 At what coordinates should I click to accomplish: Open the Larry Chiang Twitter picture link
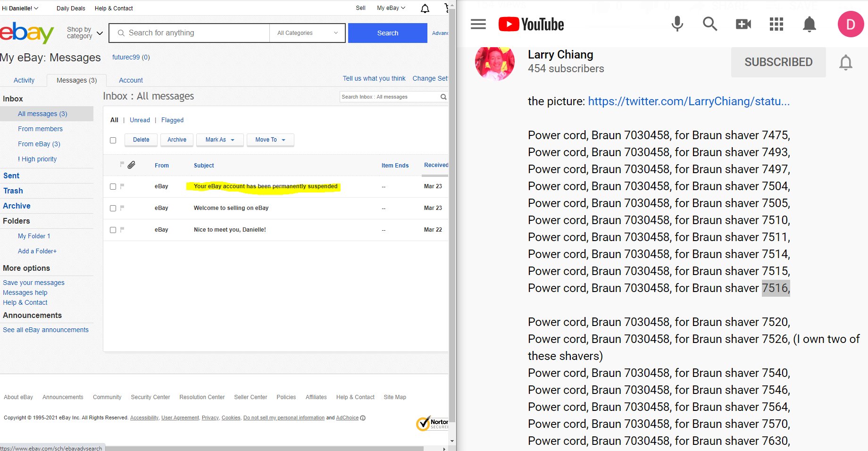point(688,101)
